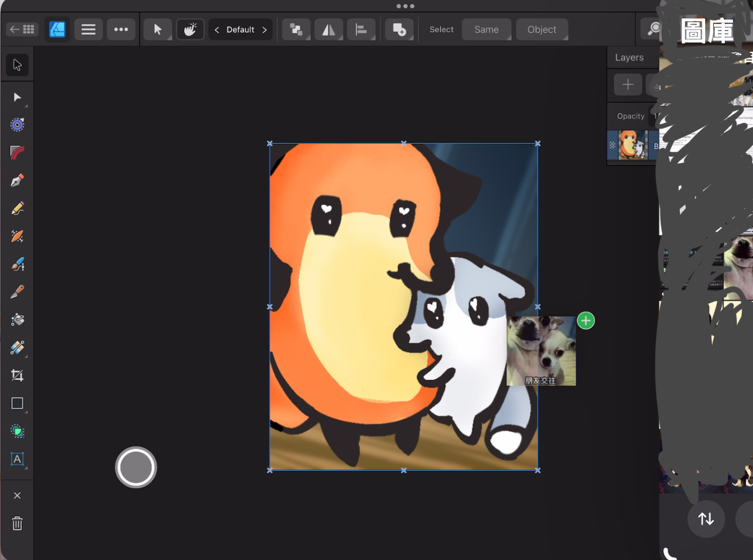Select the Artistic Text tool
Viewport: 753px width, 560px height.
17,459
